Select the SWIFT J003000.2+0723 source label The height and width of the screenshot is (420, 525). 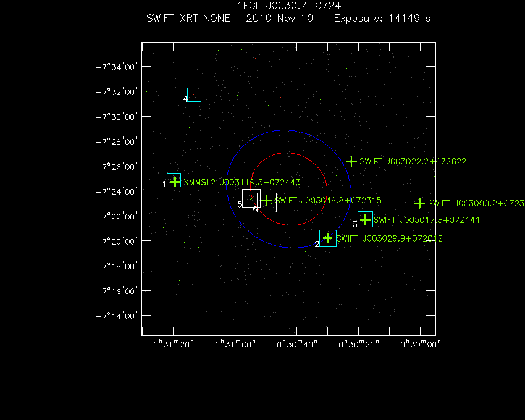click(x=476, y=203)
